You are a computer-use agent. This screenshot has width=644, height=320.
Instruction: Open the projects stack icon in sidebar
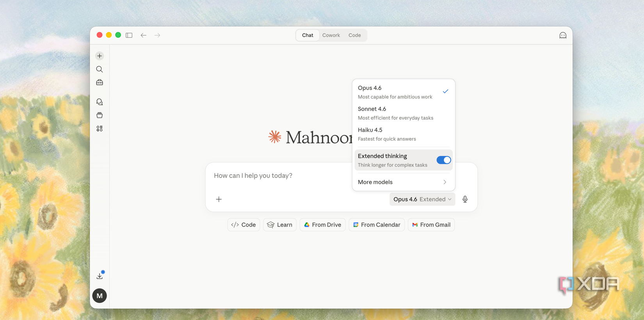click(x=100, y=115)
